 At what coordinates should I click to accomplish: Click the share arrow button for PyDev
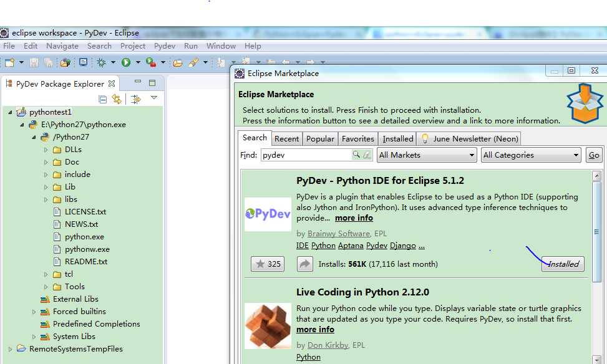click(x=305, y=264)
